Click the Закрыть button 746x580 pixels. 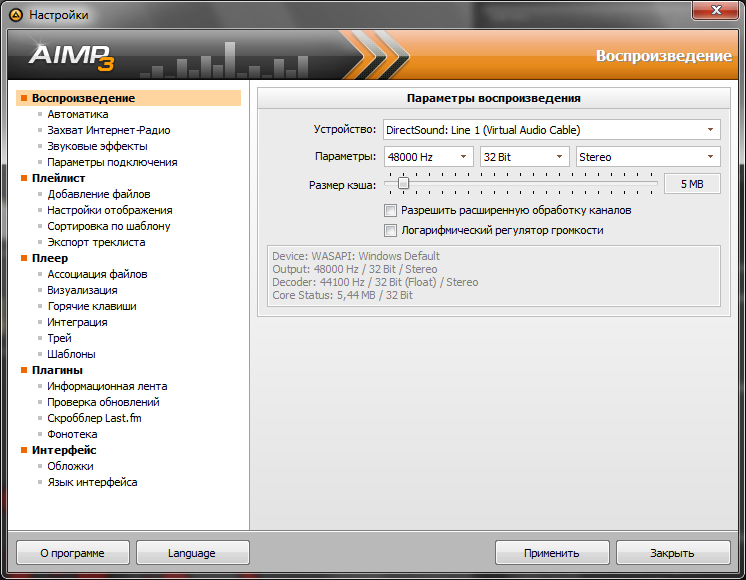click(673, 553)
